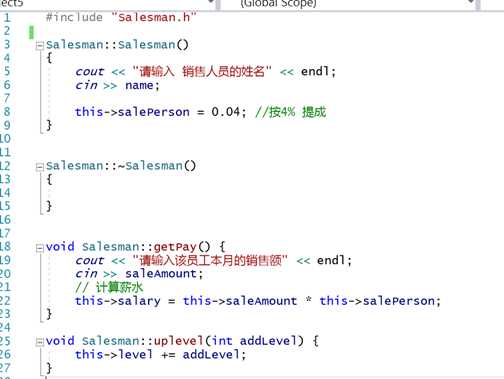Click the // 计算薪水 comment
Image resolution: width=504 pixels, height=379 pixels.
point(109,287)
